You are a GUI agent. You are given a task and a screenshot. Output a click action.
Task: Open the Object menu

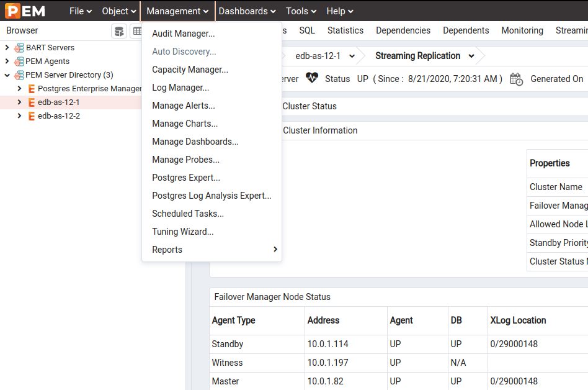(x=119, y=11)
